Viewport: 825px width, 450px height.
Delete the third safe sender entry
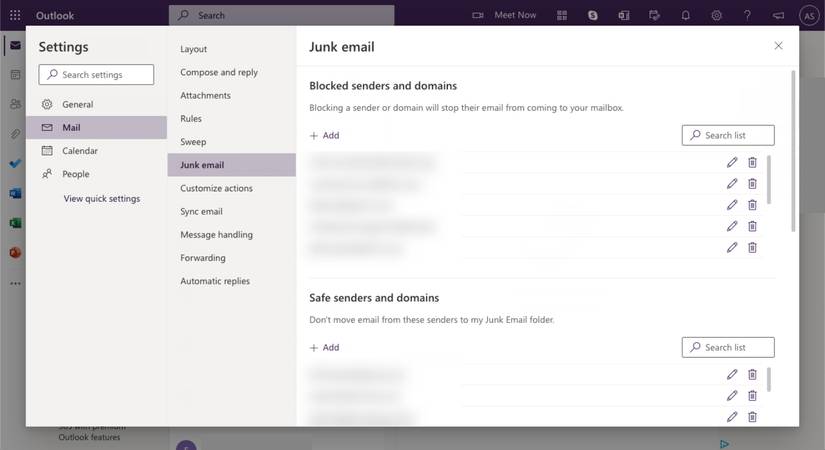coord(752,417)
